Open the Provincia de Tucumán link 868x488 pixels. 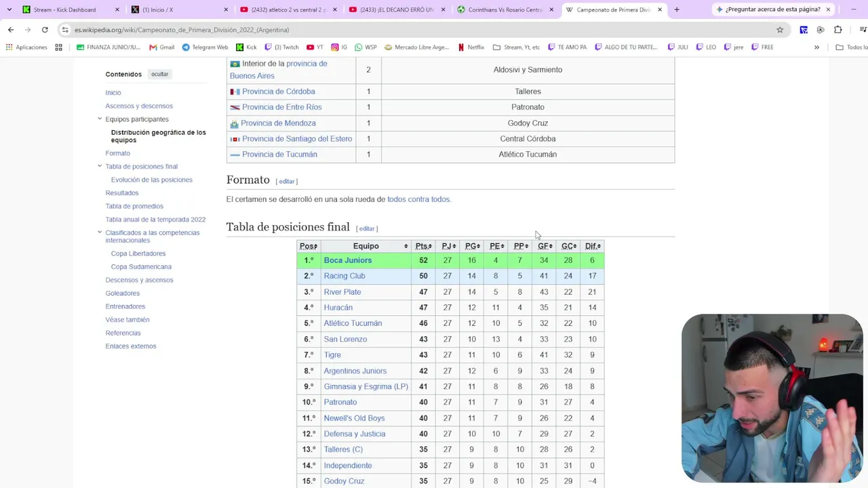pyautogui.click(x=279, y=155)
